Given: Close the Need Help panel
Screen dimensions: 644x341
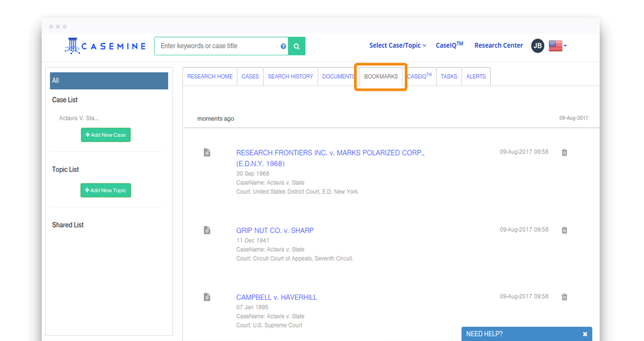Looking at the screenshot, I should click(585, 334).
